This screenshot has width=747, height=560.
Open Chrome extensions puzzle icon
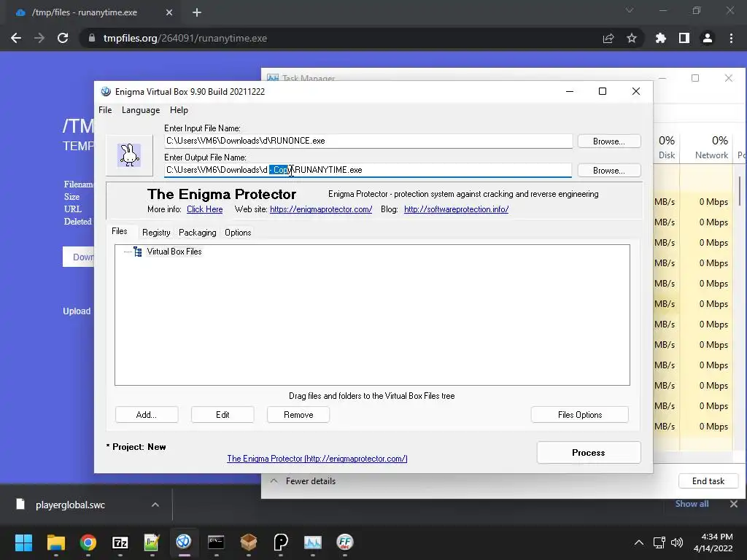click(x=661, y=38)
